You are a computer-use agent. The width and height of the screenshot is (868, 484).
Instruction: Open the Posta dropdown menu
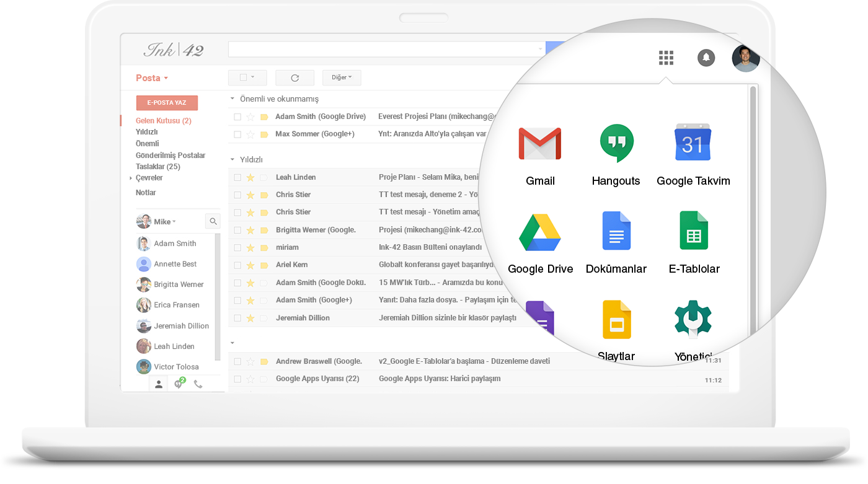coord(152,78)
